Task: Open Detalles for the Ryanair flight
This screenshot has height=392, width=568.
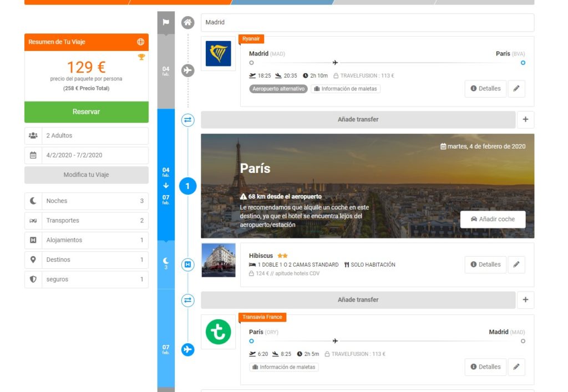Action: (485, 89)
